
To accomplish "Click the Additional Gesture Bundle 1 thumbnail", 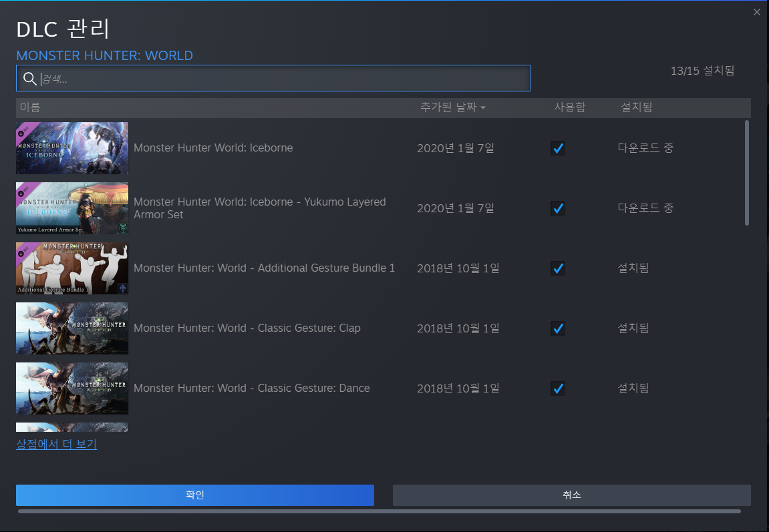I will point(72,268).
